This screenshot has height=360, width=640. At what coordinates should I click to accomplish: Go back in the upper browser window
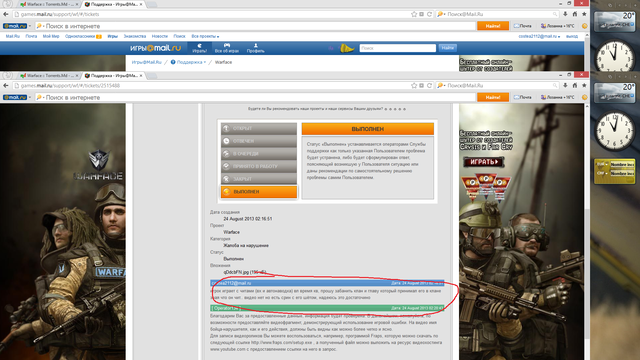tap(5, 14)
